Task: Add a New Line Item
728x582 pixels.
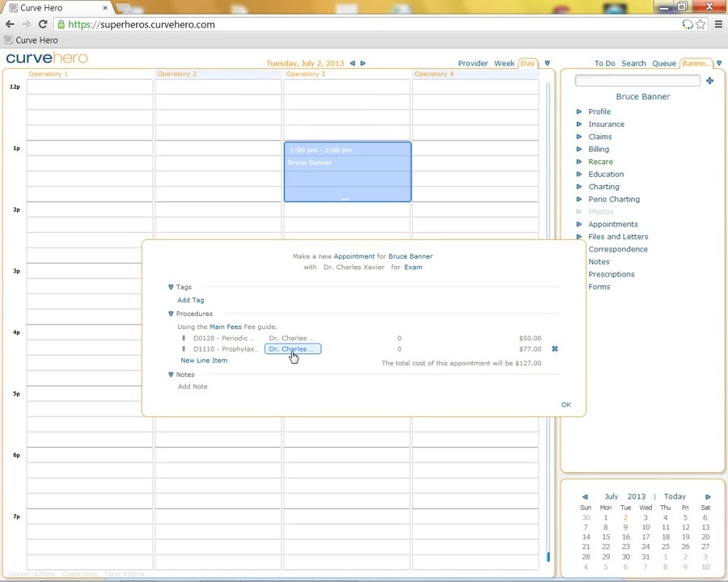Action: tap(204, 361)
